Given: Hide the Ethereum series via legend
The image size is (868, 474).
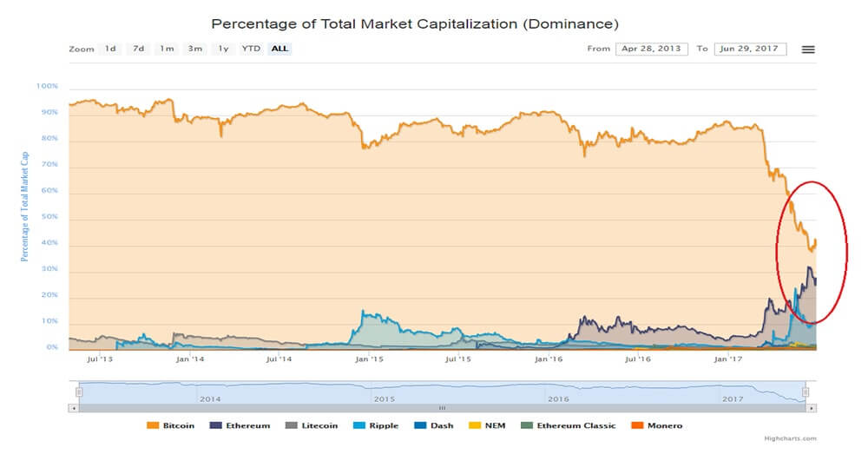Looking at the screenshot, I should pos(245,425).
